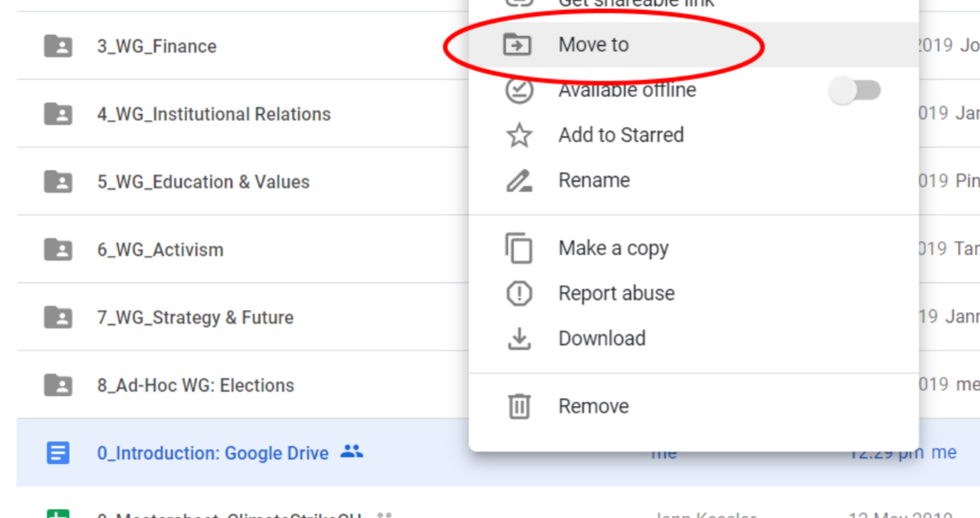Click the Make a copy duplicate icon
980x518 pixels.
click(x=518, y=249)
